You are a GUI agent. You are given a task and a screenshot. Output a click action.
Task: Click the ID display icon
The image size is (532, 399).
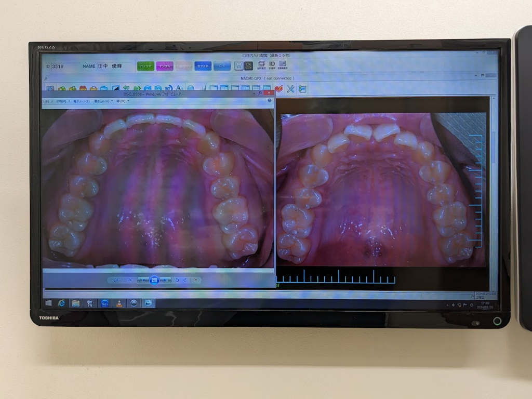(x=272, y=65)
